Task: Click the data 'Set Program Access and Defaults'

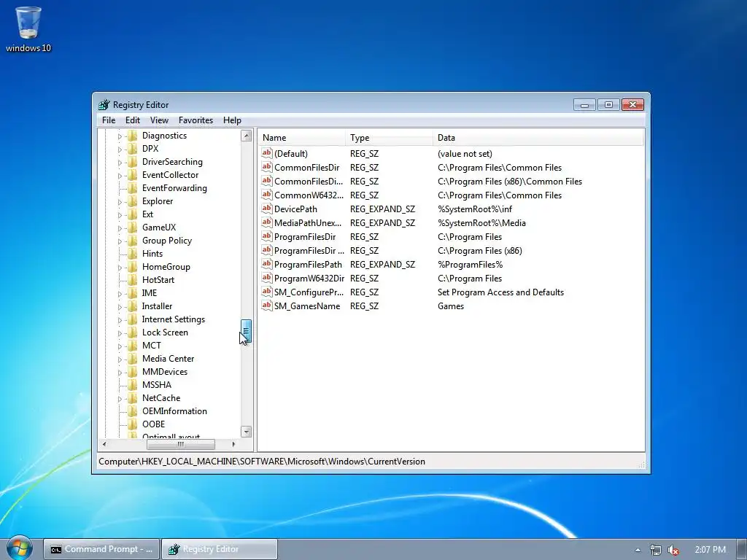Action: pos(500,292)
